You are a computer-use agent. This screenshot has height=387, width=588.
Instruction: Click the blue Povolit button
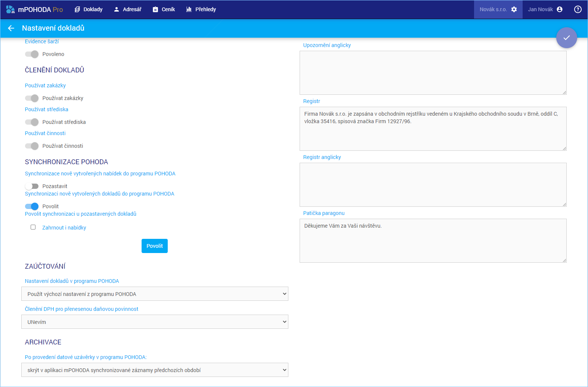(x=155, y=246)
